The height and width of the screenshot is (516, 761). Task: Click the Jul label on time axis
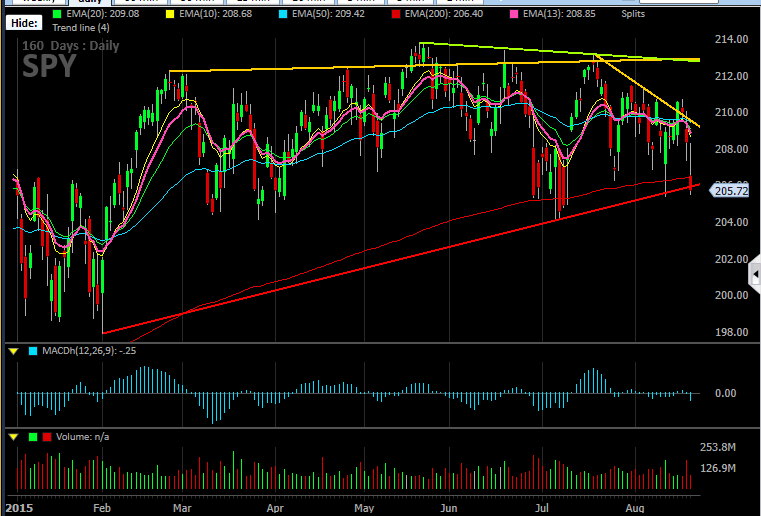click(x=542, y=508)
